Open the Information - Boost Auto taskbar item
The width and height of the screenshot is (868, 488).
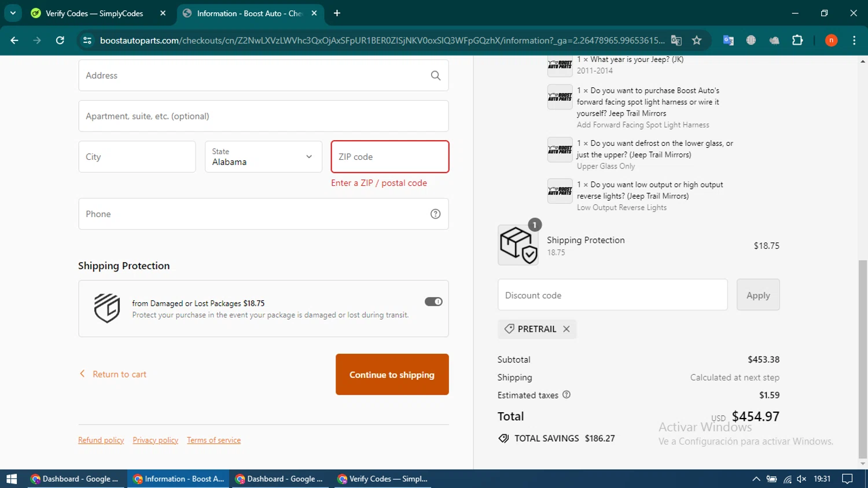[x=178, y=479]
